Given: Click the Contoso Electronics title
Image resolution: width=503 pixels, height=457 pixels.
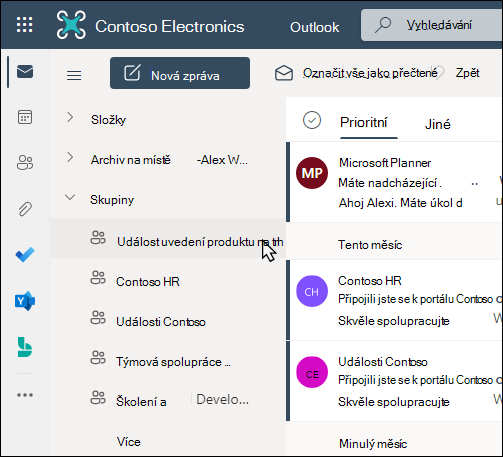Looking at the screenshot, I should 170,27.
